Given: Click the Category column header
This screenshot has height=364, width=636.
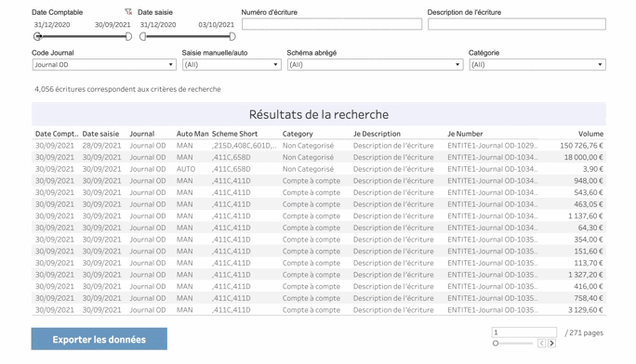Looking at the screenshot, I should [298, 134].
